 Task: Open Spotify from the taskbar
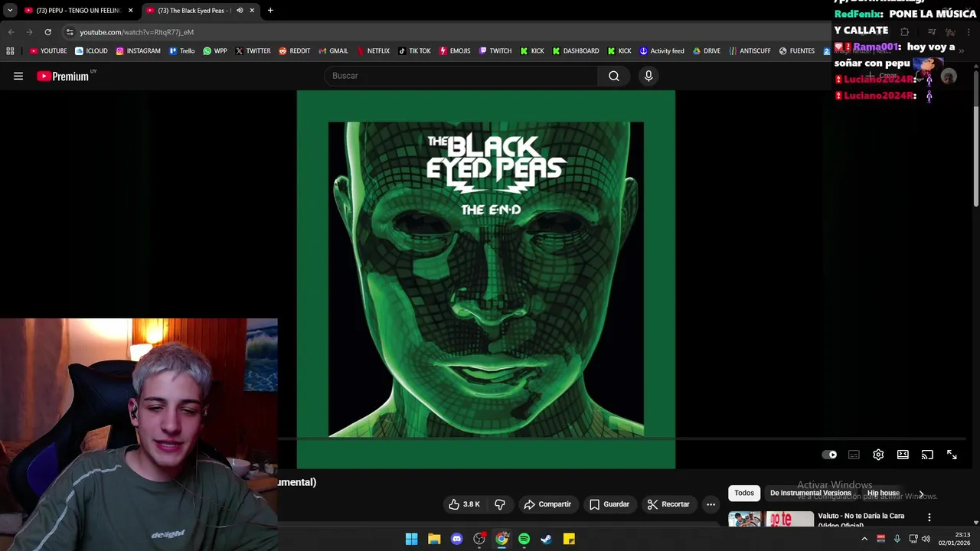pyautogui.click(x=524, y=539)
